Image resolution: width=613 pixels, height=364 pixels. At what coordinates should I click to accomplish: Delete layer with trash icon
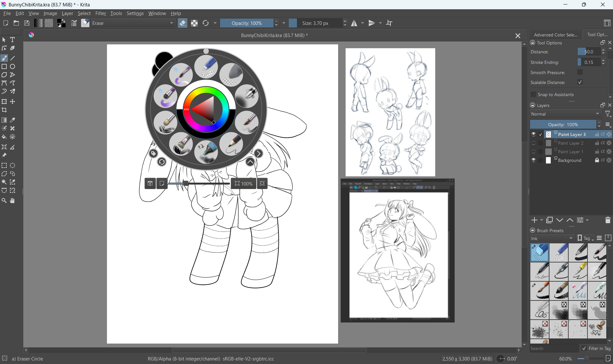click(x=608, y=220)
